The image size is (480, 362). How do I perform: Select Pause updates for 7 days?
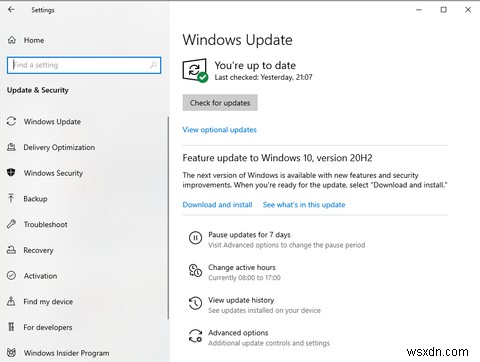click(x=249, y=235)
